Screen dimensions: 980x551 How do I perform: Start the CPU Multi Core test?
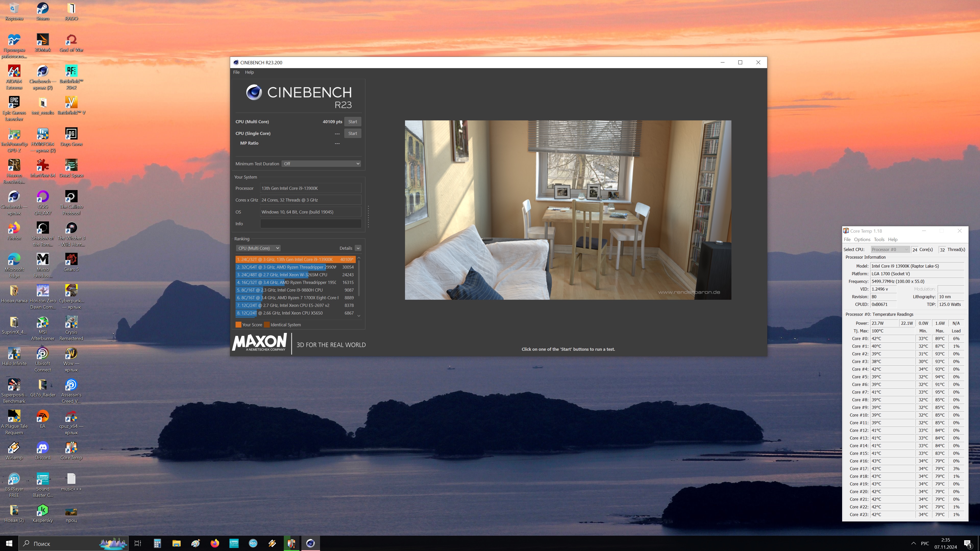pos(352,122)
